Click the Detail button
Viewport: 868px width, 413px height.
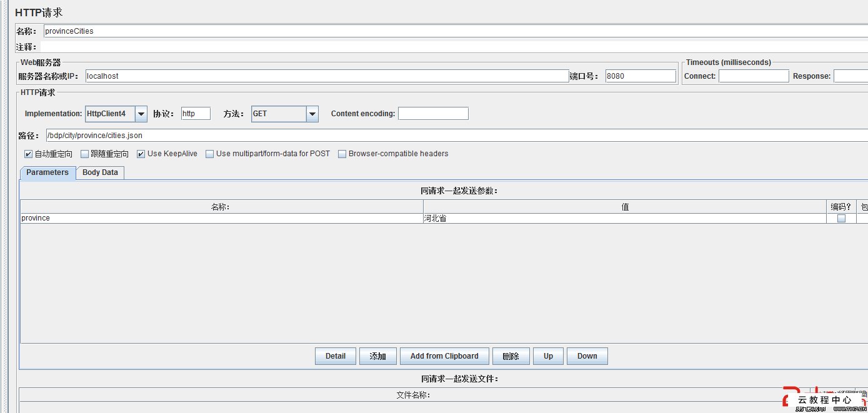pyautogui.click(x=335, y=356)
